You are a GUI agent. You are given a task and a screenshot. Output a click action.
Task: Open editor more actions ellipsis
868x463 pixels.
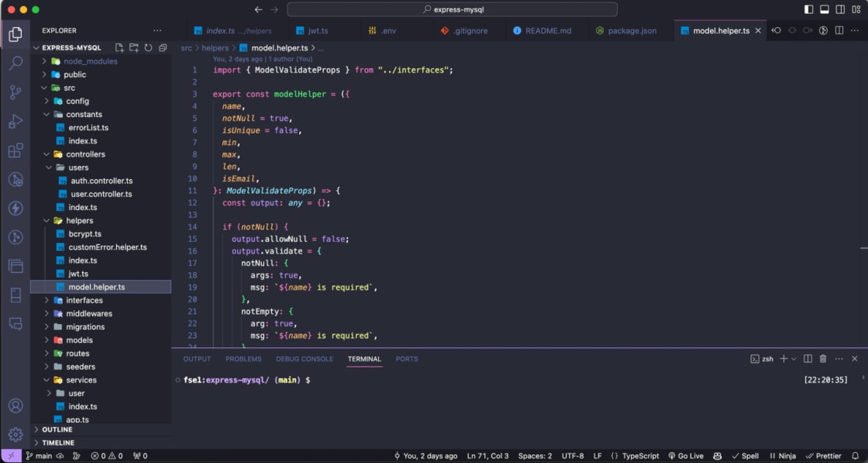point(855,30)
